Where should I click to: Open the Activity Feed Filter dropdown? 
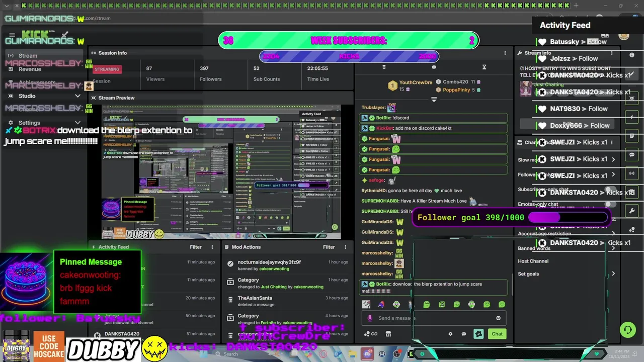[196, 247]
